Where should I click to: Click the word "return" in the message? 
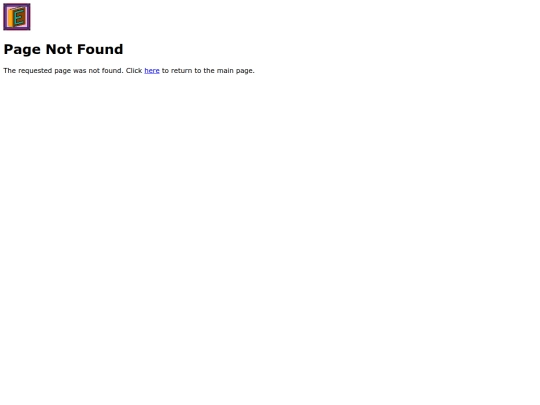(181, 70)
